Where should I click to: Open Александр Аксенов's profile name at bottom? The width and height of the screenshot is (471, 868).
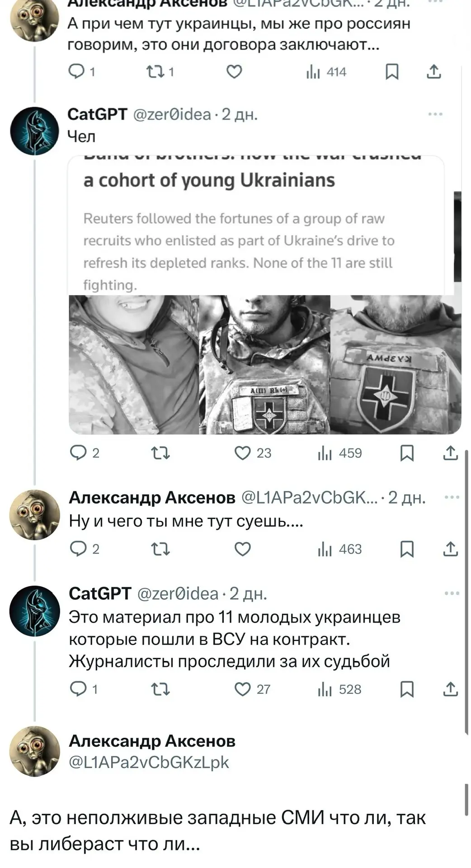[152, 741]
